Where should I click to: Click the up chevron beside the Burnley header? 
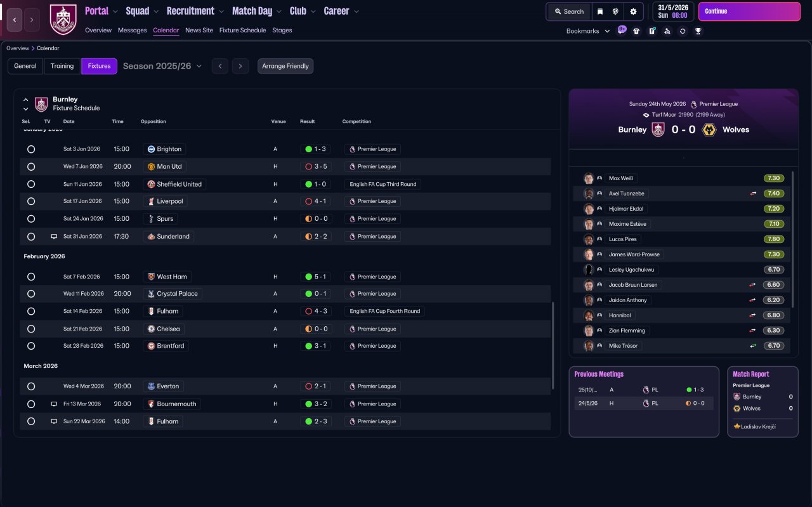(25, 100)
